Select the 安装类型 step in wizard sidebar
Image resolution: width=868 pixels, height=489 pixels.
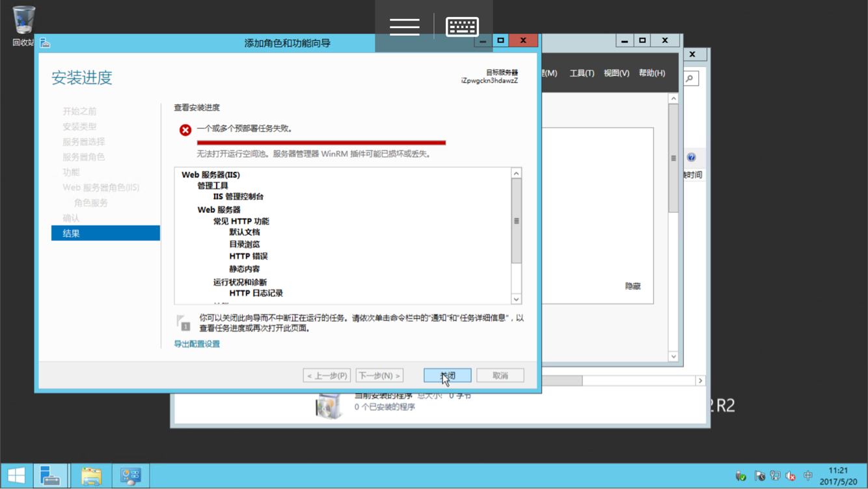coord(79,126)
